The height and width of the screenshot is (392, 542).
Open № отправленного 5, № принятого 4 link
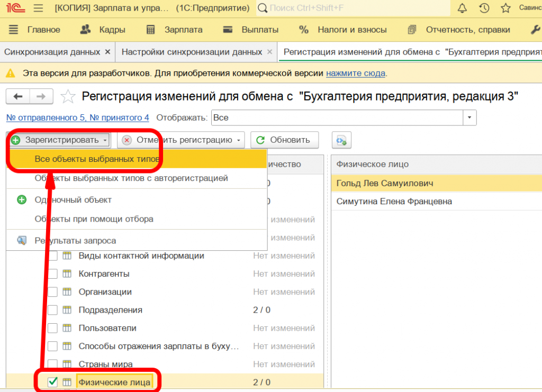pyautogui.click(x=77, y=118)
